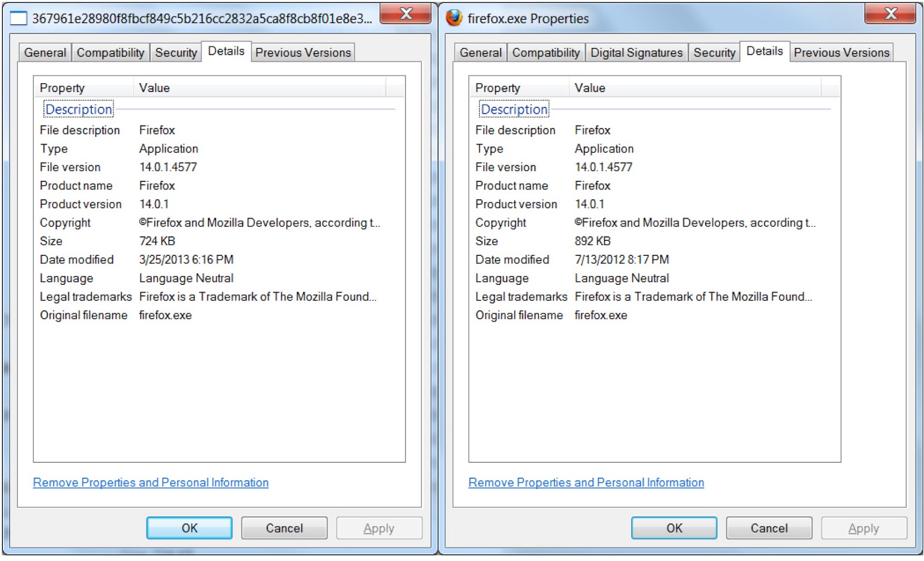Open General tab in firefox.exe Properties dialog
This screenshot has width=924, height=561.
coord(480,53)
